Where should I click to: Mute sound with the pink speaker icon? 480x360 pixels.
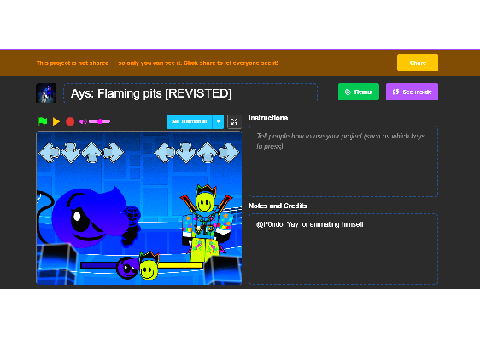point(83,122)
